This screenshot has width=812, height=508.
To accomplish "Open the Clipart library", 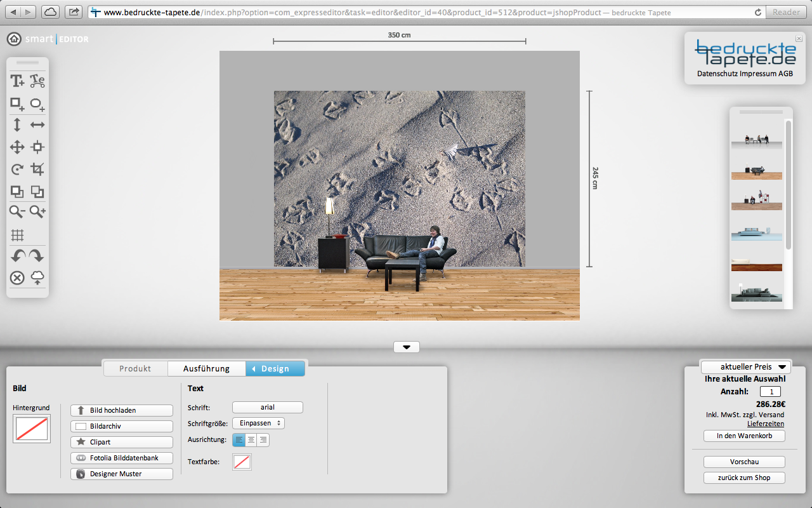I will [122, 442].
